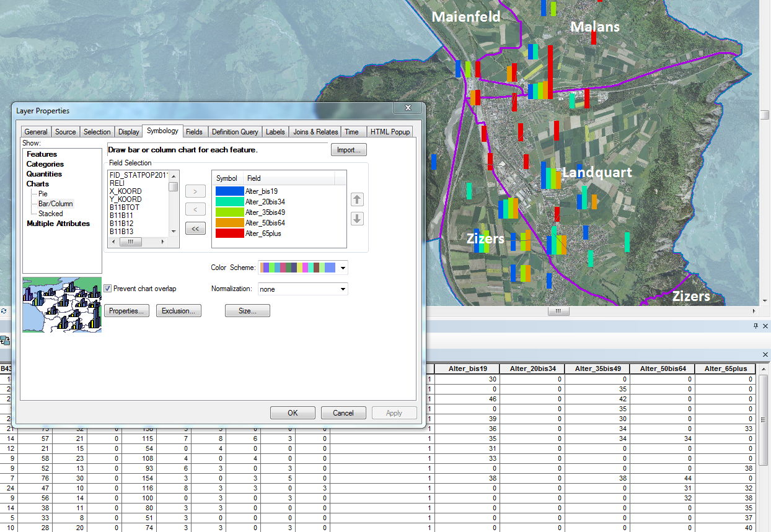Select Stacked chart type in tree
Screen dimensions: 771x532
click(50, 214)
